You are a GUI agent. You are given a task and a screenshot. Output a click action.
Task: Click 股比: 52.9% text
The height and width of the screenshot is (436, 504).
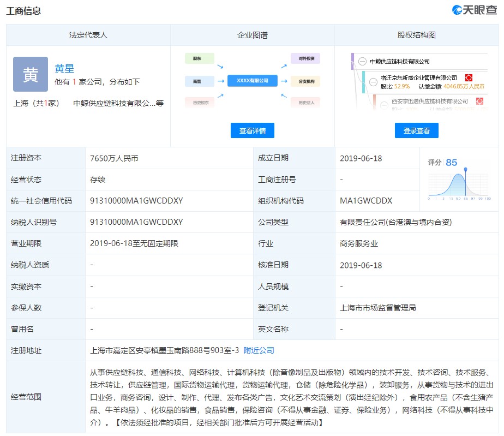click(x=395, y=87)
